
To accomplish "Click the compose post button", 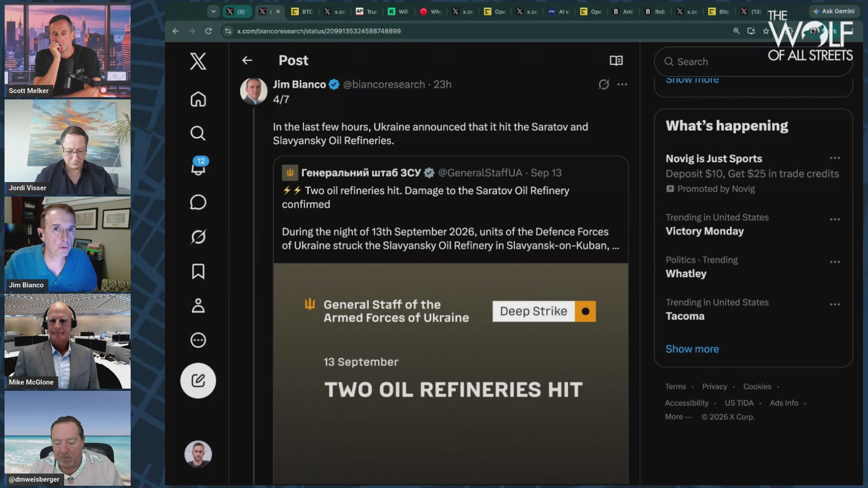I will [x=198, y=380].
